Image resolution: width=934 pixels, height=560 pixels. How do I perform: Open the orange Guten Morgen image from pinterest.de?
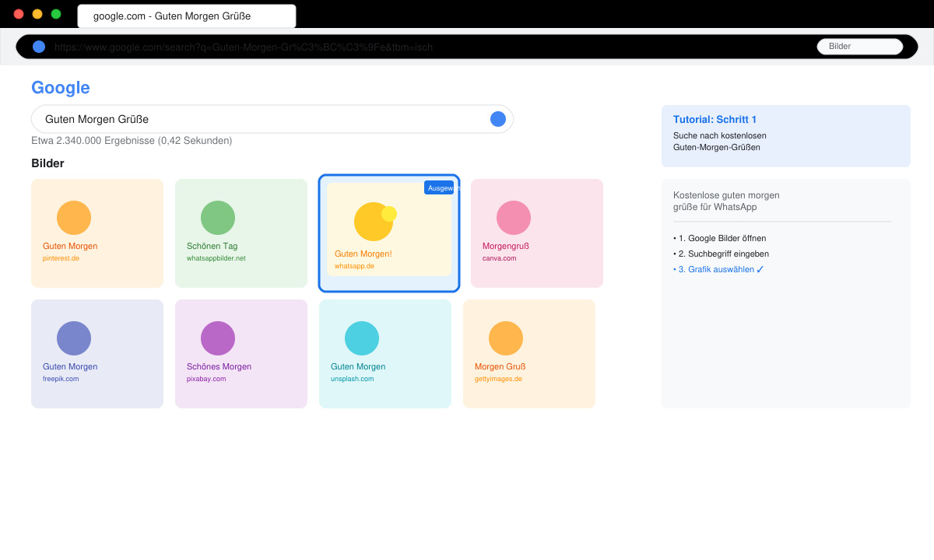click(97, 233)
